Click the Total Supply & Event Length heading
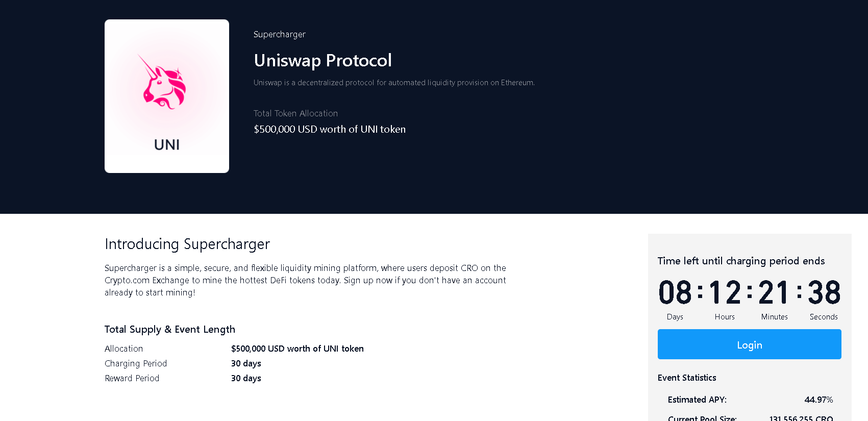Viewport: 868px width, 421px height. coord(170,330)
